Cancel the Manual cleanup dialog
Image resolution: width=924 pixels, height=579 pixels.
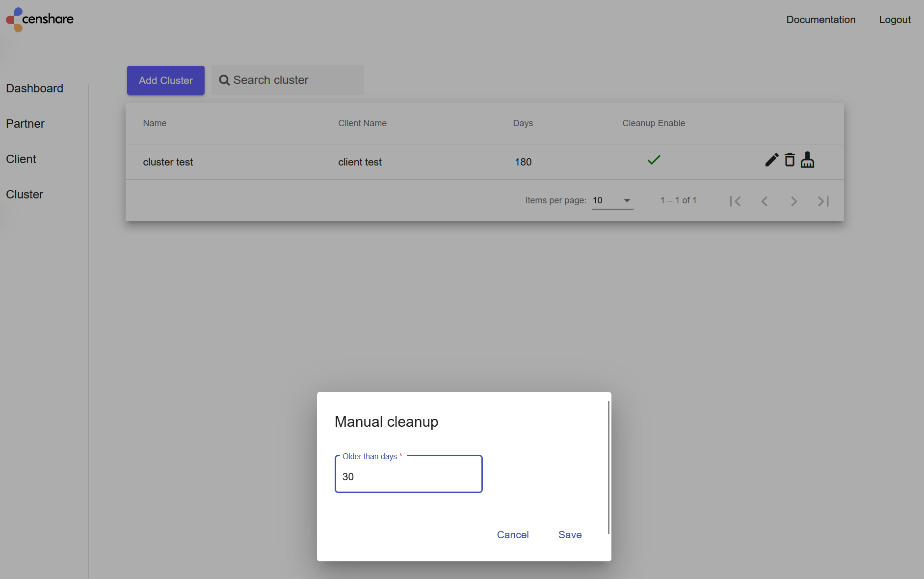512,535
